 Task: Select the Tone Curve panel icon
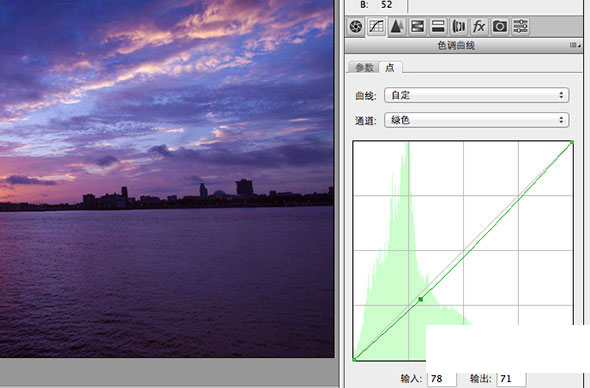376,27
